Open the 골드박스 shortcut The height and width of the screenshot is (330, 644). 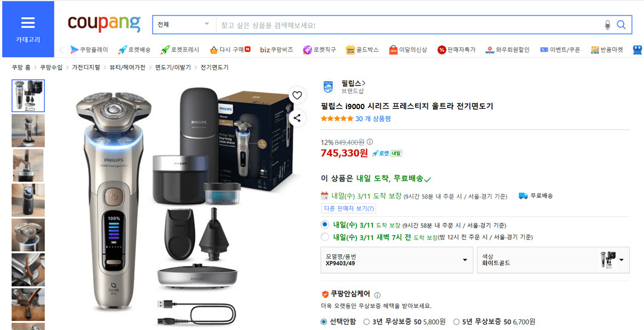click(x=362, y=50)
